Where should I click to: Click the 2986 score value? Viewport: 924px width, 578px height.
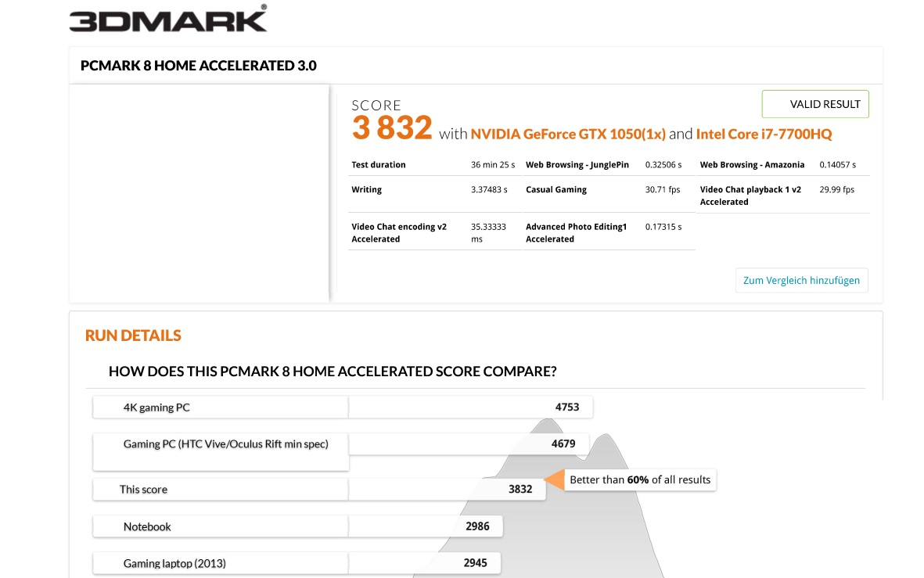477,526
